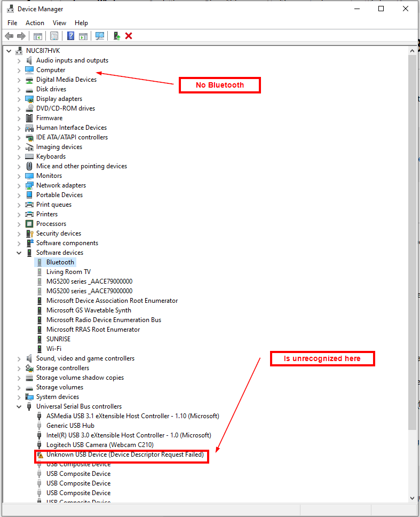Click the vertical scrollbar thumb
The width and height of the screenshot is (420, 517).
coord(412,242)
